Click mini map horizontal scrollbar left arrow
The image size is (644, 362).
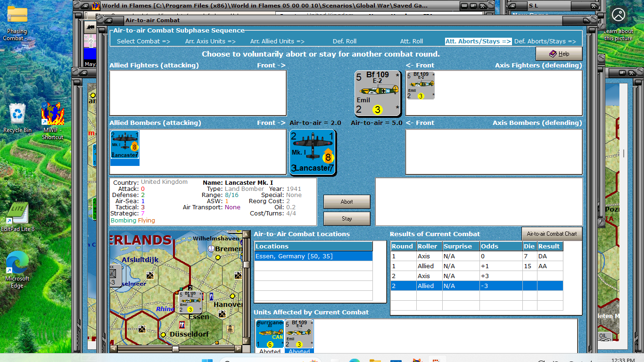[113, 349]
